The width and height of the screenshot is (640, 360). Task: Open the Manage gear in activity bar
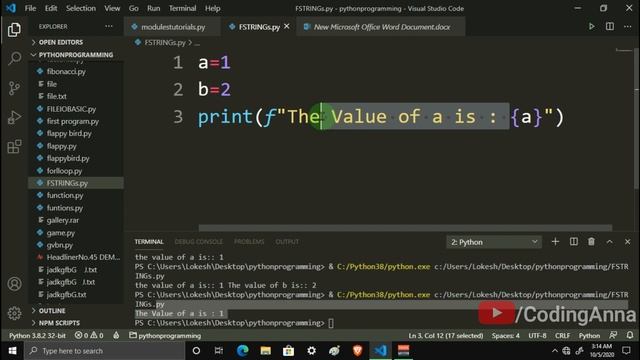[x=14, y=313]
